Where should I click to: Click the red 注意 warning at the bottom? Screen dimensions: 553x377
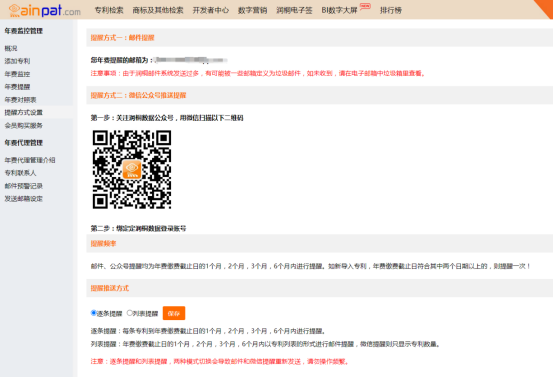click(220, 361)
